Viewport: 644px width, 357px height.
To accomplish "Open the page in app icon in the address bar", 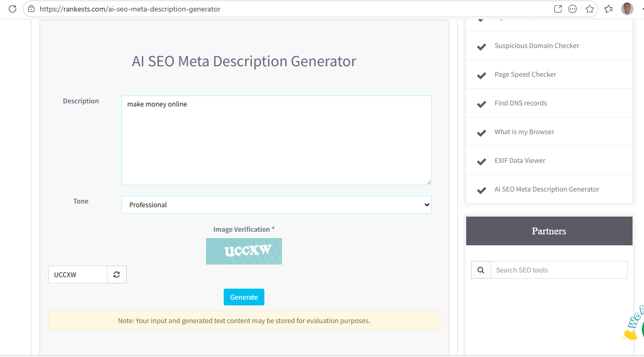I will click(558, 9).
